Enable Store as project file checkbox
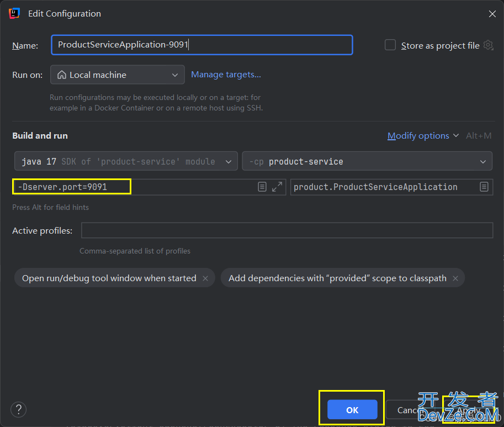The image size is (504, 427). (390, 45)
